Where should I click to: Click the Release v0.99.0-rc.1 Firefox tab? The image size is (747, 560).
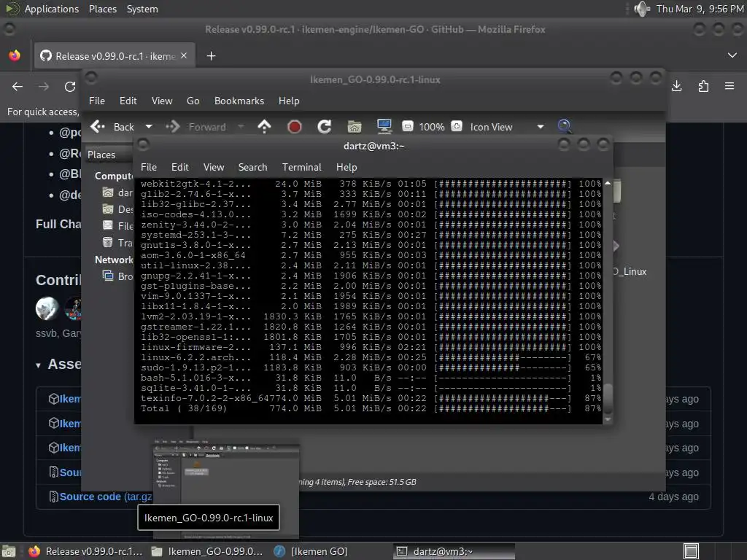coord(115,56)
